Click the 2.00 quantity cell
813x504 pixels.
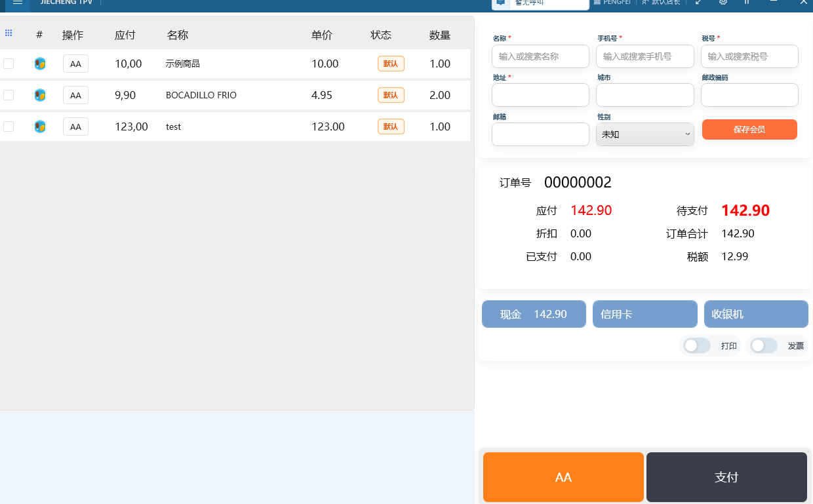pyautogui.click(x=440, y=95)
